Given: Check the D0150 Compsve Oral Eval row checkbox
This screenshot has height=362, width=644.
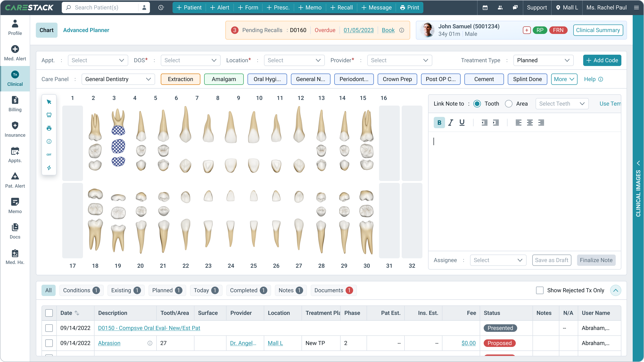Looking at the screenshot, I should [x=49, y=328].
